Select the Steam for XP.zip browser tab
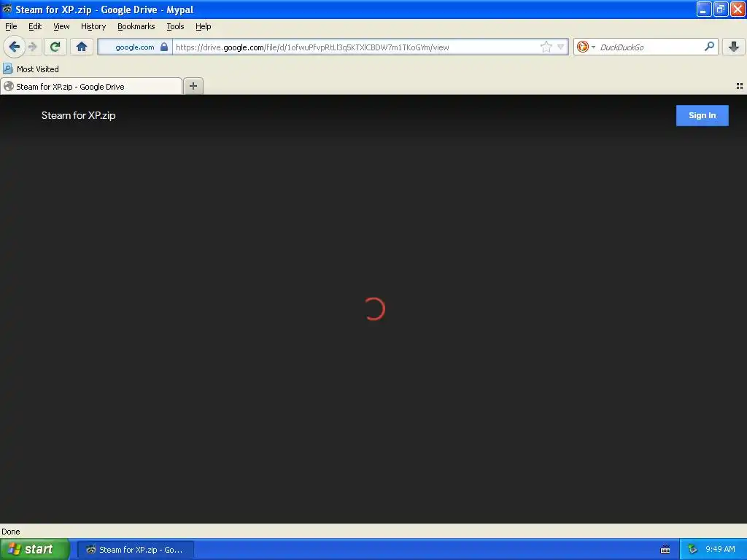This screenshot has height=560, width=747. click(91, 86)
